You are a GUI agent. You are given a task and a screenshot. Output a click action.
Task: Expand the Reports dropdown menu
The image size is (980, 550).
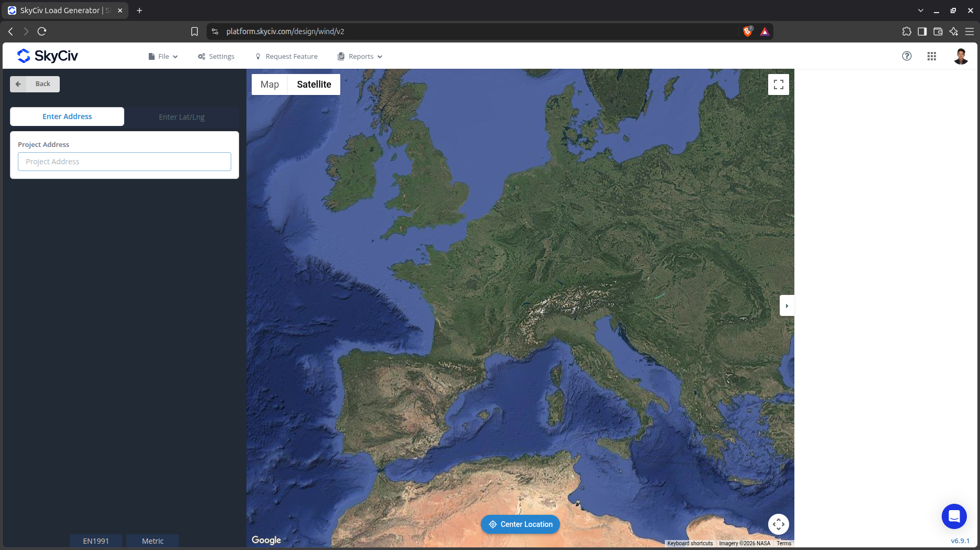360,56
